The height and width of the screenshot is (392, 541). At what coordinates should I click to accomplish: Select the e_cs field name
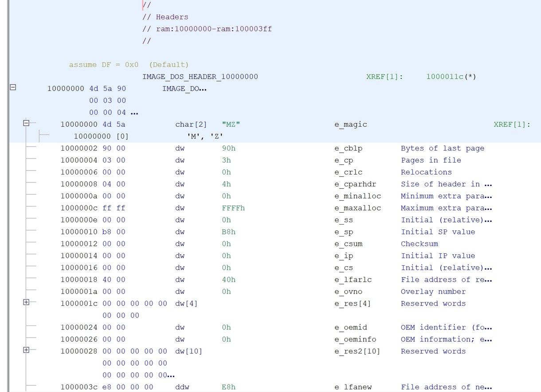[344, 268]
